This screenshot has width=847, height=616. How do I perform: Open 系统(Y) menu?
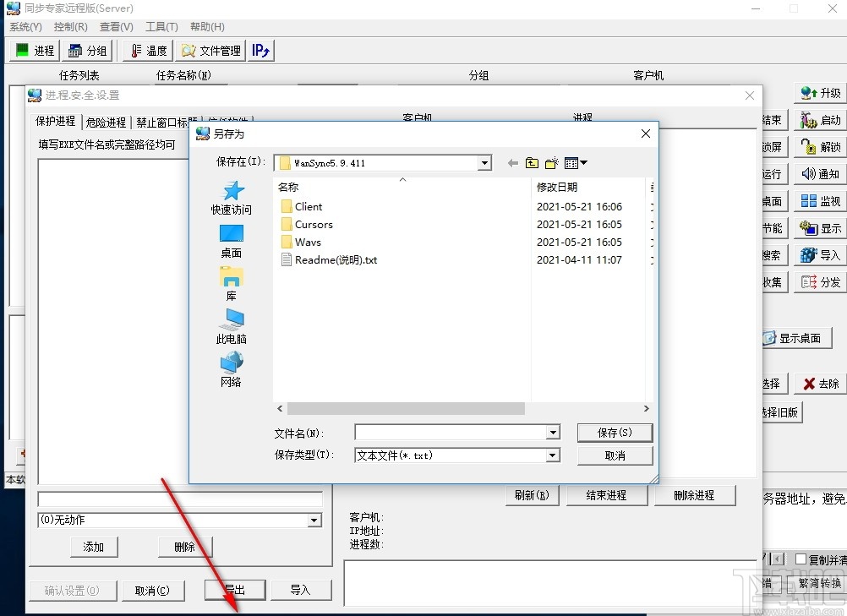25,27
